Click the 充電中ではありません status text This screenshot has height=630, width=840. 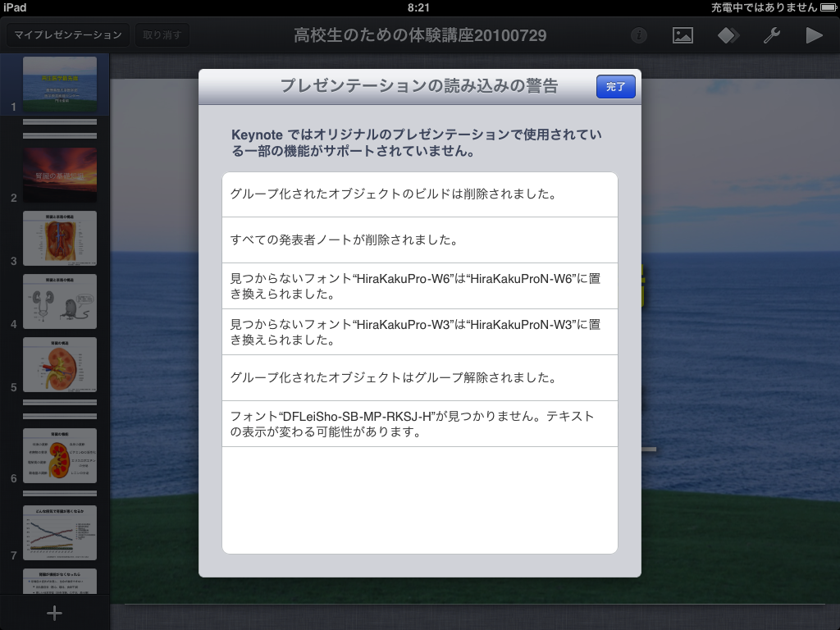(x=764, y=7)
